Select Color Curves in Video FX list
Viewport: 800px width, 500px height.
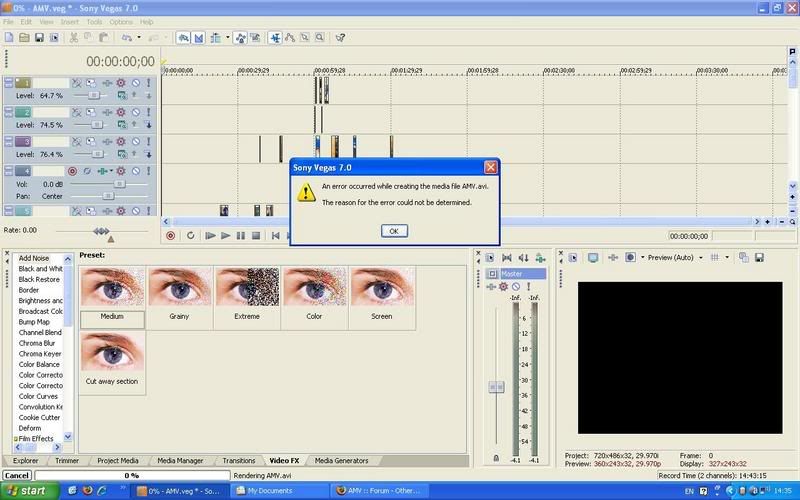(38, 396)
